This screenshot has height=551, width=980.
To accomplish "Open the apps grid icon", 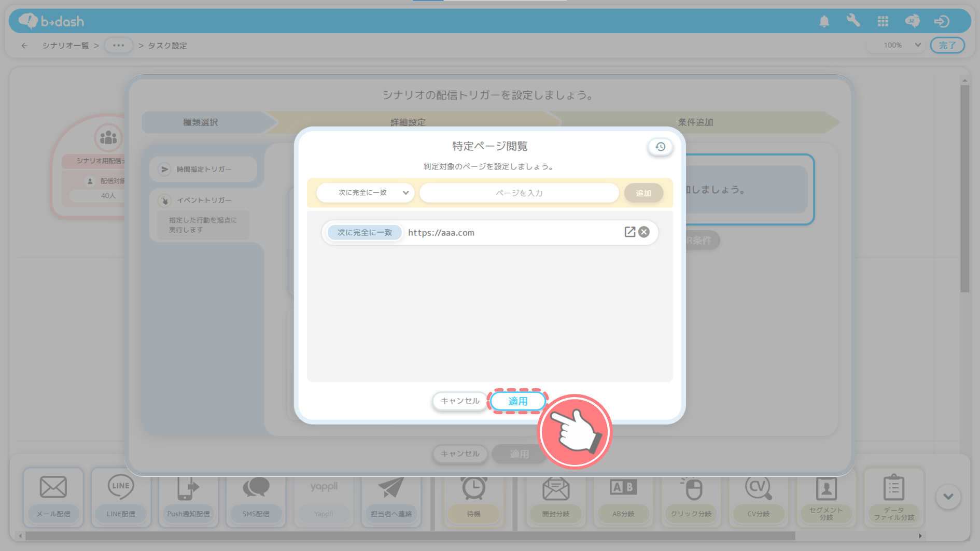I will click(883, 21).
